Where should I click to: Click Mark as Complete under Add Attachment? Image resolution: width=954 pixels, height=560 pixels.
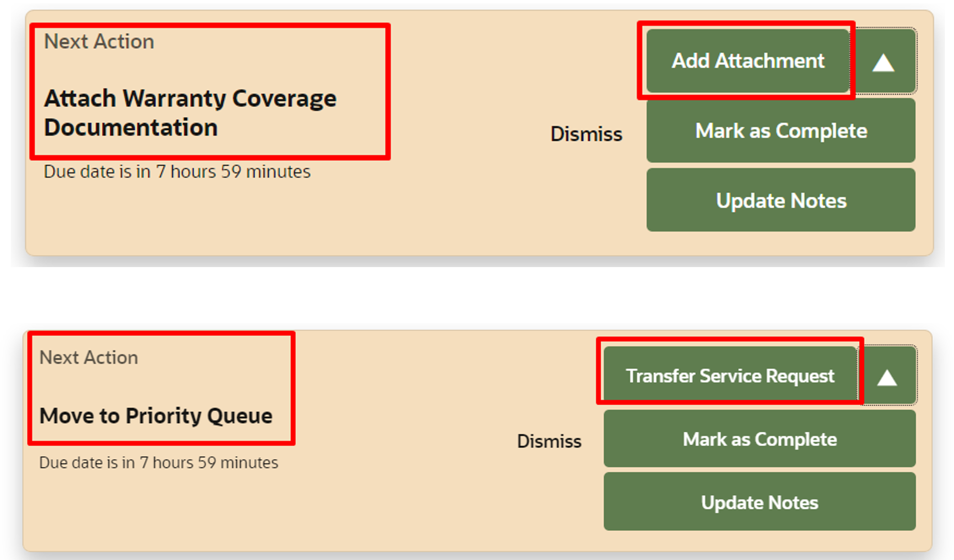pyautogui.click(x=781, y=131)
